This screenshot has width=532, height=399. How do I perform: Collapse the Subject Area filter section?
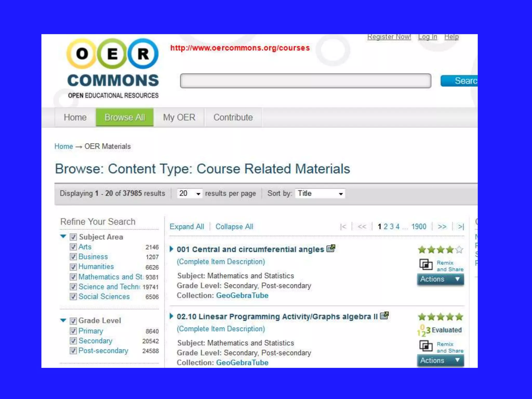63,236
